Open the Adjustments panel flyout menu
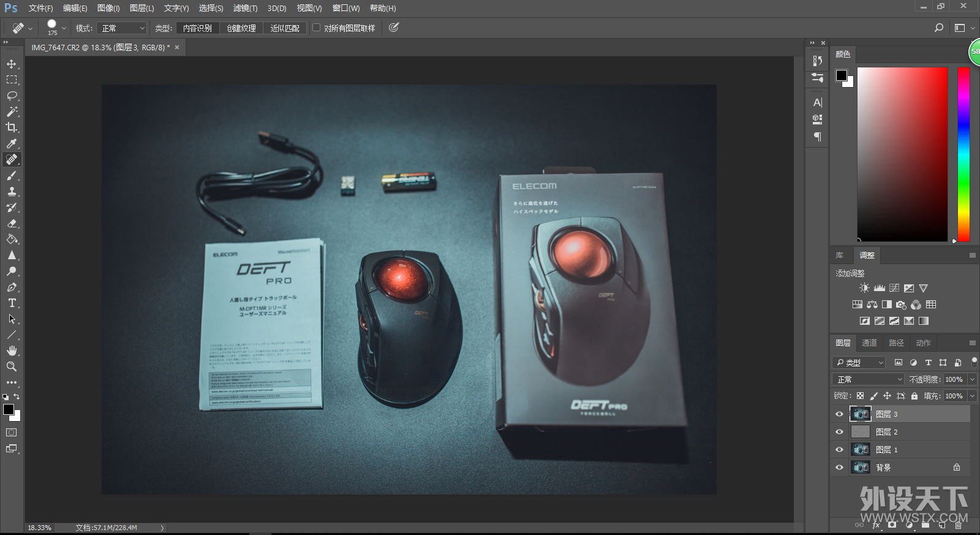 (x=973, y=255)
